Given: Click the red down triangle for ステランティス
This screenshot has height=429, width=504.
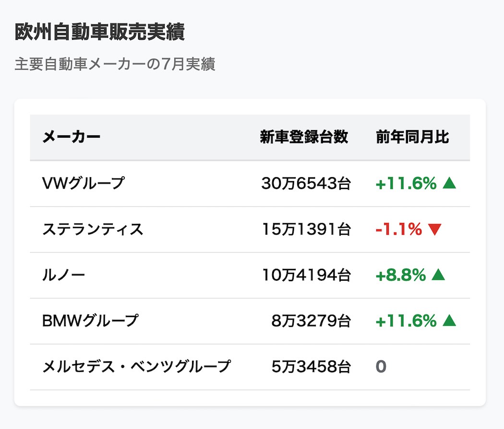Looking at the screenshot, I should tap(434, 229).
